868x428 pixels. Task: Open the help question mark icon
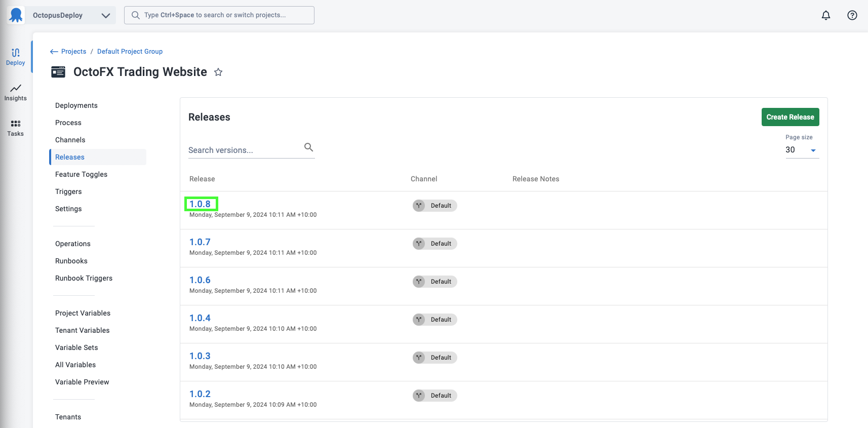click(x=852, y=15)
